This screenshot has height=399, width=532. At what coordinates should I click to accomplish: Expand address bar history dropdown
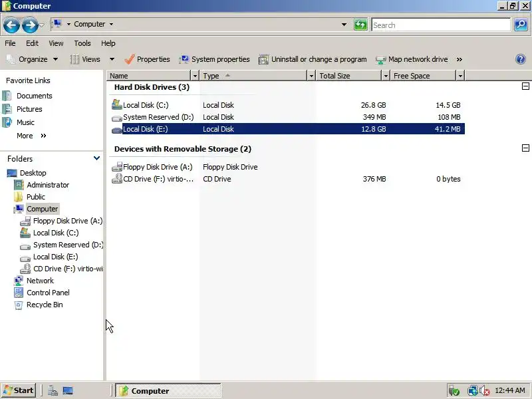tap(344, 25)
